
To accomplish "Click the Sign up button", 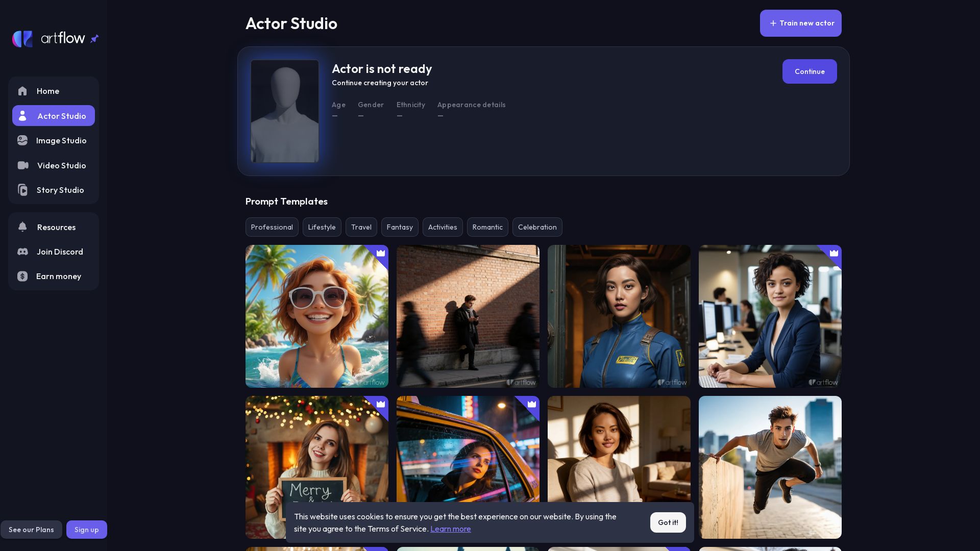I will [x=86, y=530].
